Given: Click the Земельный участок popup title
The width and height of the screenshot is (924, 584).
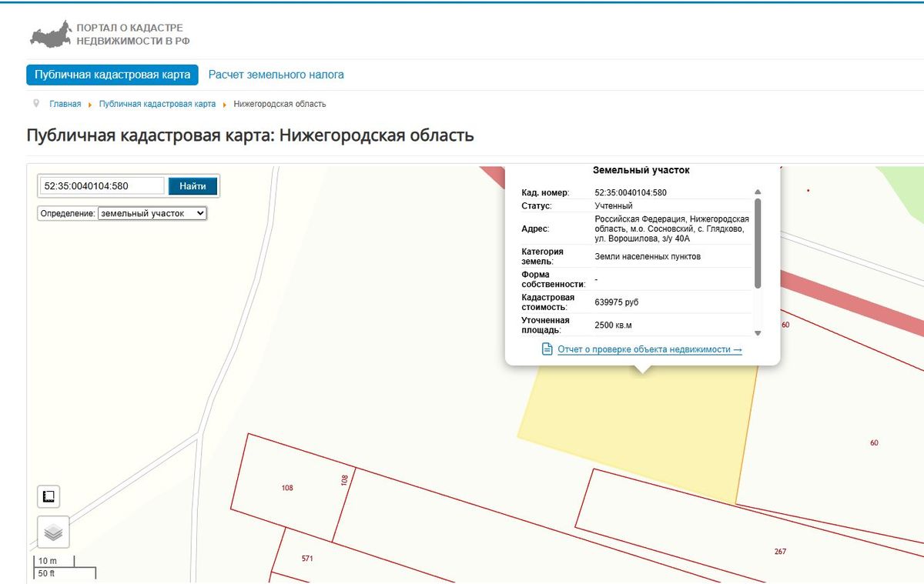Looking at the screenshot, I should (x=641, y=170).
